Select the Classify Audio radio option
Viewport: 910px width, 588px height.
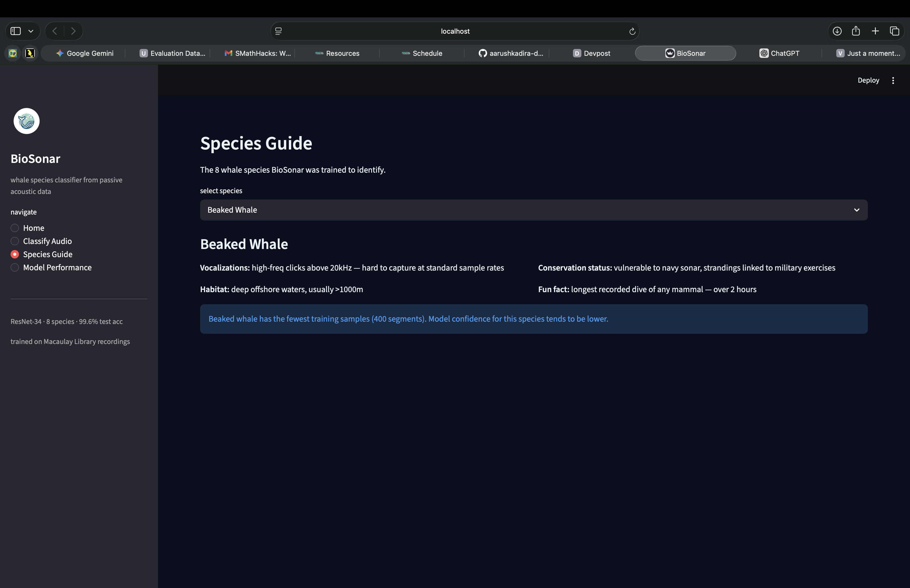coord(15,241)
